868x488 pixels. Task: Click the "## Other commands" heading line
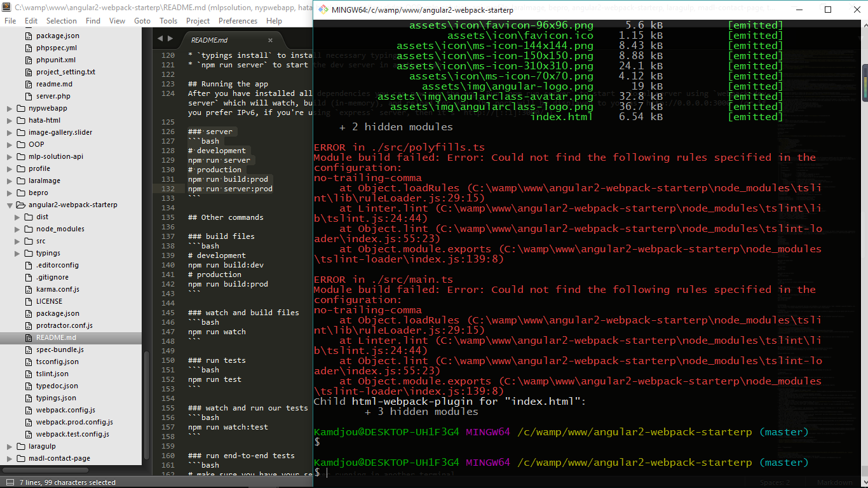tap(226, 217)
